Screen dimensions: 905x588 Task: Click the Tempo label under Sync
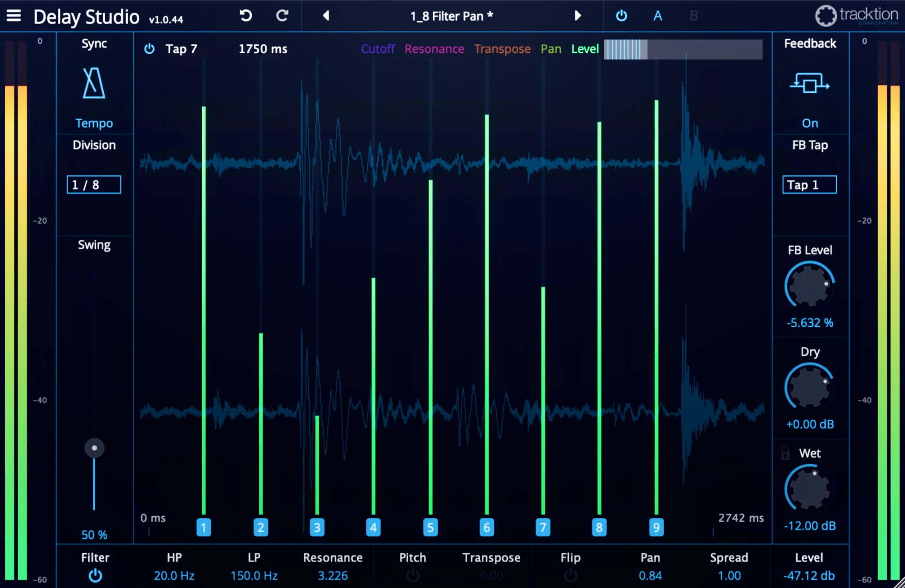coord(94,123)
